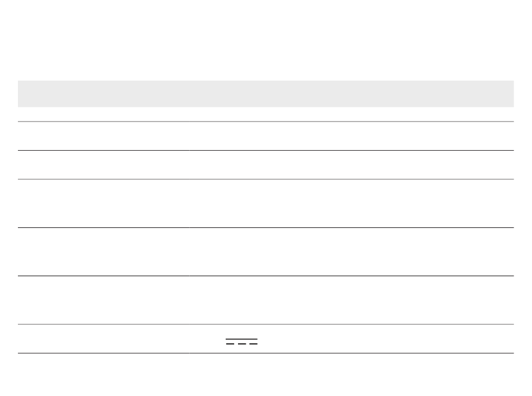This screenshot has height=396, width=532.
Task: Select the right cell of the third tall row
Action: pyautogui.click(x=352, y=203)
